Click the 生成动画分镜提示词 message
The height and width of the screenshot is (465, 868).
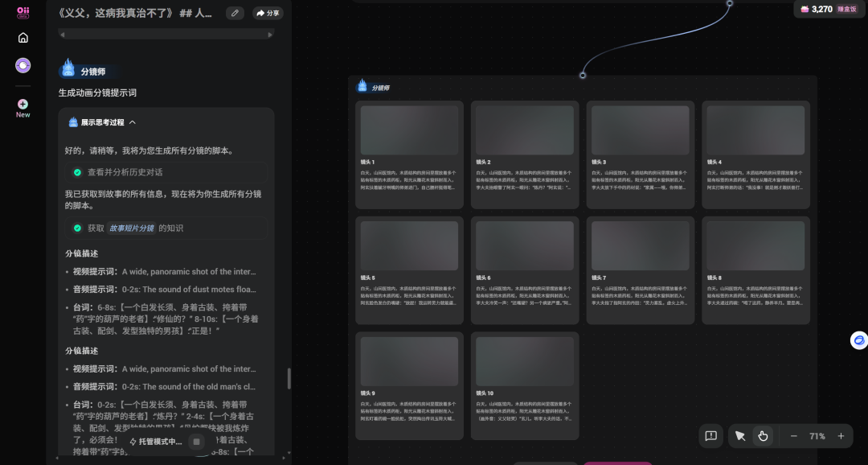coord(97,93)
